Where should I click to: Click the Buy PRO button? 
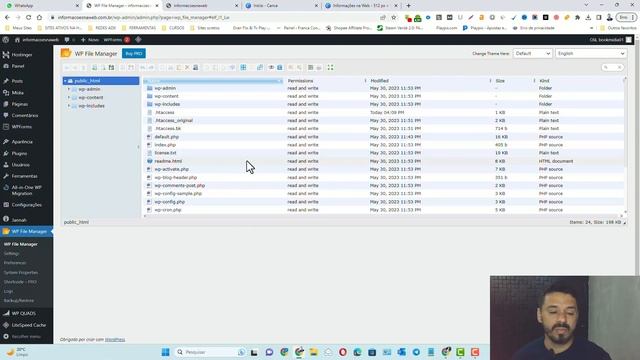(x=134, y=53)
